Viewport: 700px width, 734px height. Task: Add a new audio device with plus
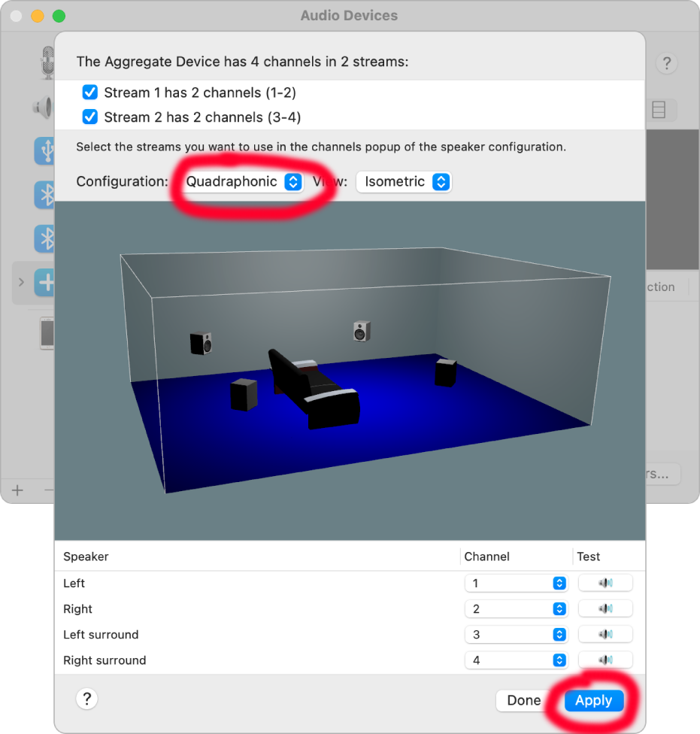(x=17, y=490)
